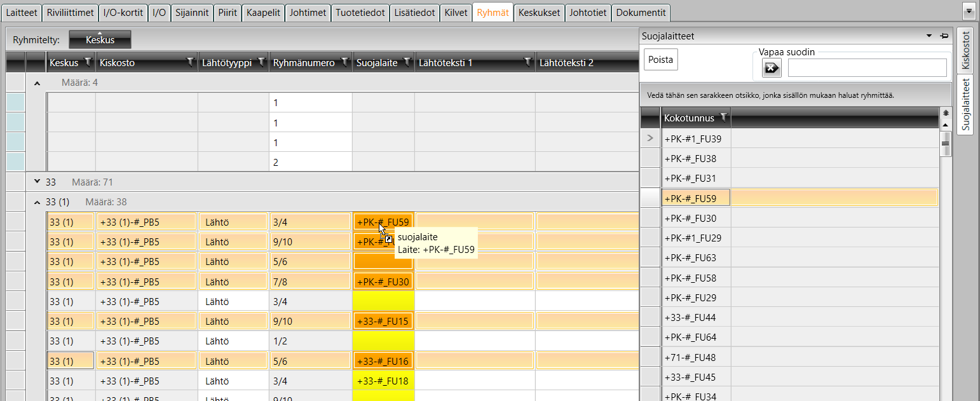Open the Lähtöteksti 1 column filter
The image size is (980, 401).
point(527,62)
